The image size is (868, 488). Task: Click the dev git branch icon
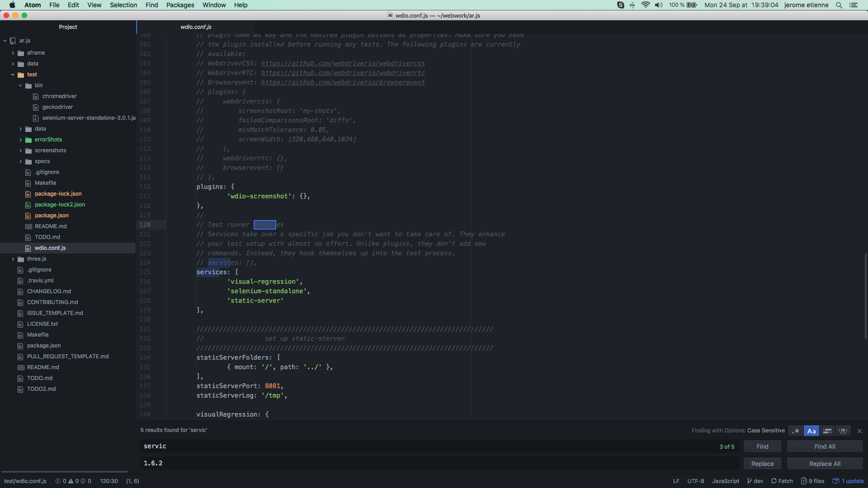[750, 481]
